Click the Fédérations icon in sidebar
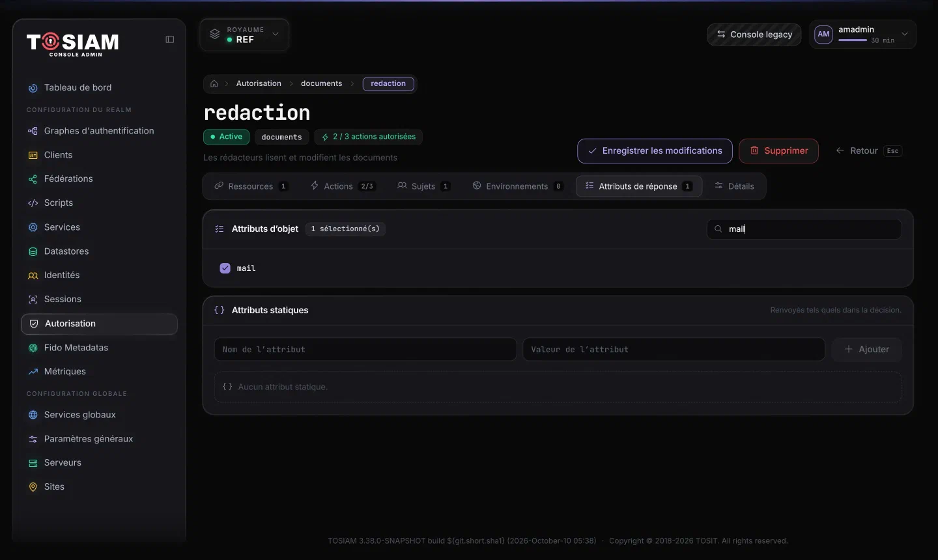The width and height of the screenshot is (938, 560). 33,179
